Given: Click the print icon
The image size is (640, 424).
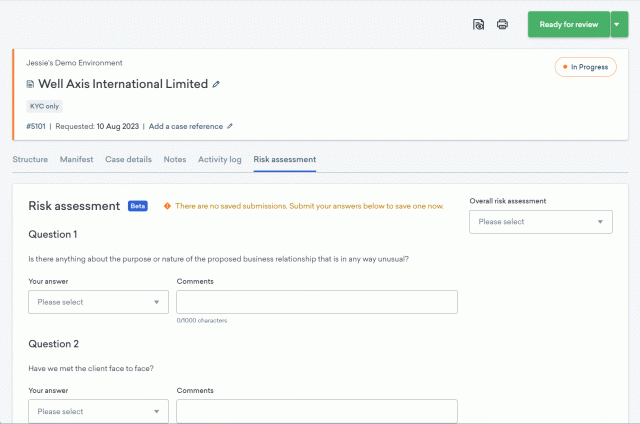Looking at the screenshot, I should coord(502,24).
